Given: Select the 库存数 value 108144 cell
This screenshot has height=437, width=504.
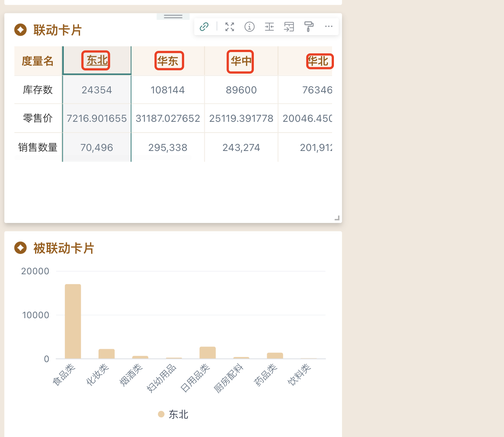Looking at the screenshot, I should pyautogui.click(x=168, y=90).
